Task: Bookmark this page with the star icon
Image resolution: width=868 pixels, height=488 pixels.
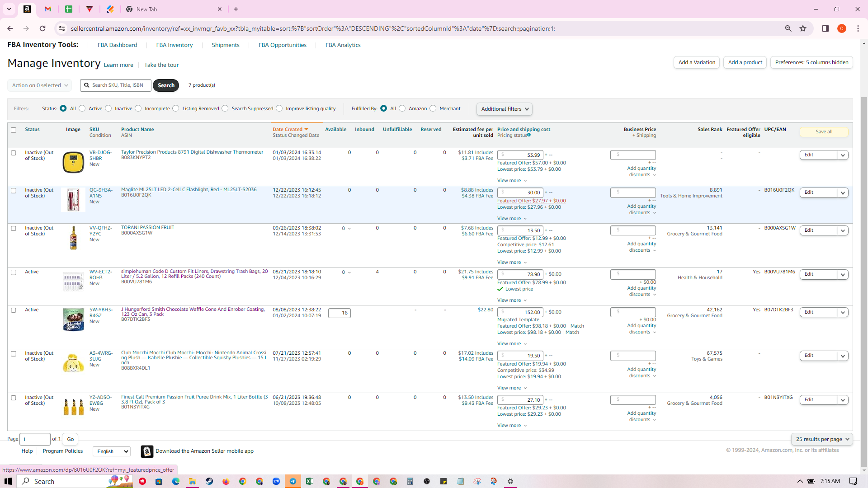Action: (803, 28)
